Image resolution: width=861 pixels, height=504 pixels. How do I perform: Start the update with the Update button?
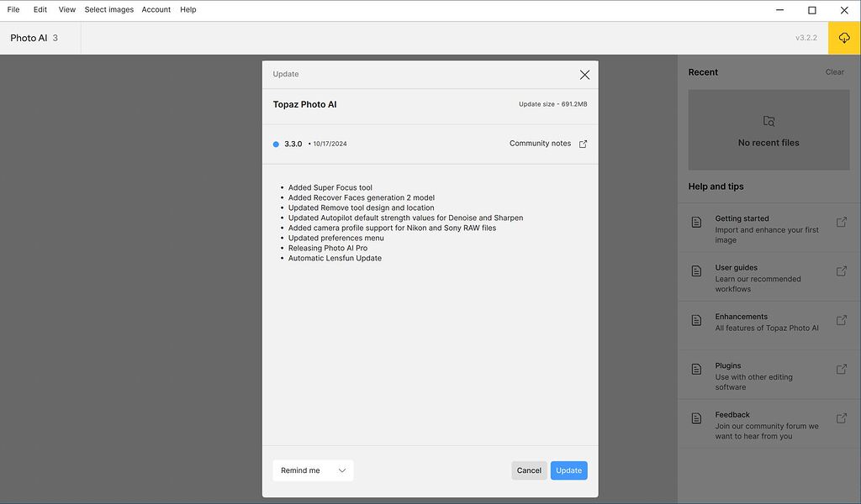click(568, 470)
